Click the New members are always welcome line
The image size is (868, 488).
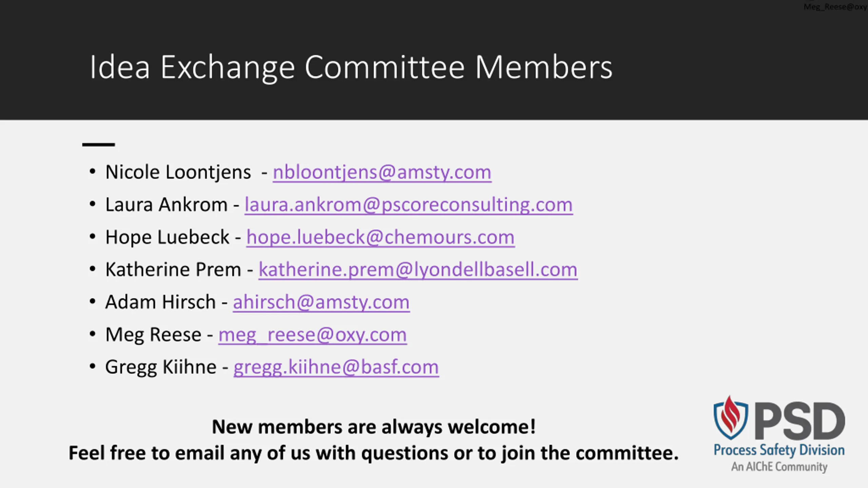pos(374,427)
